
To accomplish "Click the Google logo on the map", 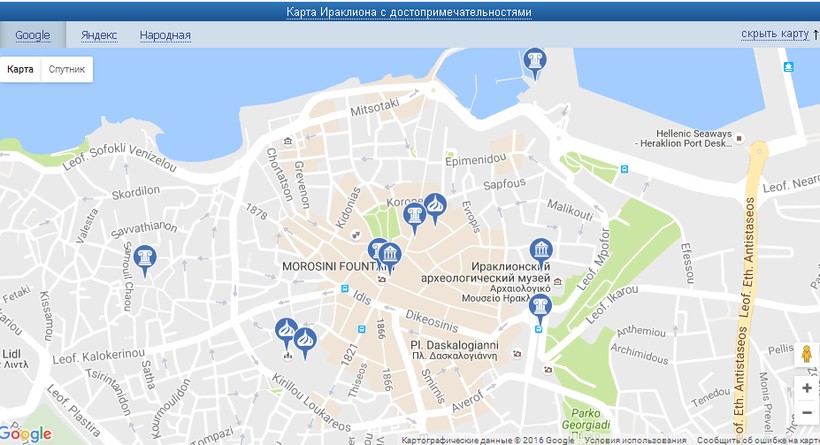I will point(27,434).
